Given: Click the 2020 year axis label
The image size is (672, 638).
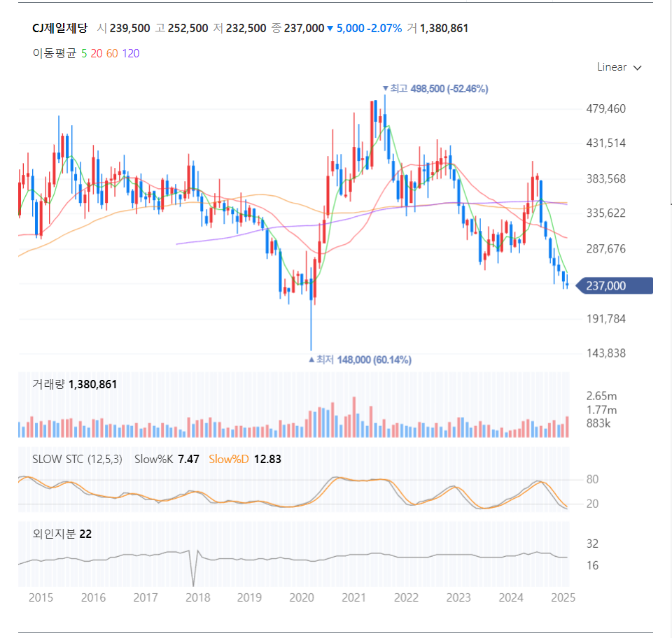Looking at the screenshot, I should click(x=302, y=597).
